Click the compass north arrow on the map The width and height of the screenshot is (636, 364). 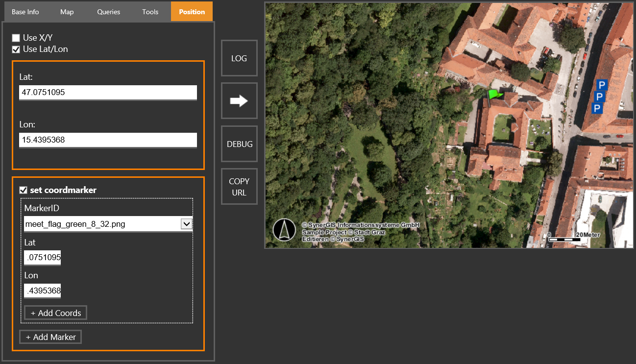[284, 230]
